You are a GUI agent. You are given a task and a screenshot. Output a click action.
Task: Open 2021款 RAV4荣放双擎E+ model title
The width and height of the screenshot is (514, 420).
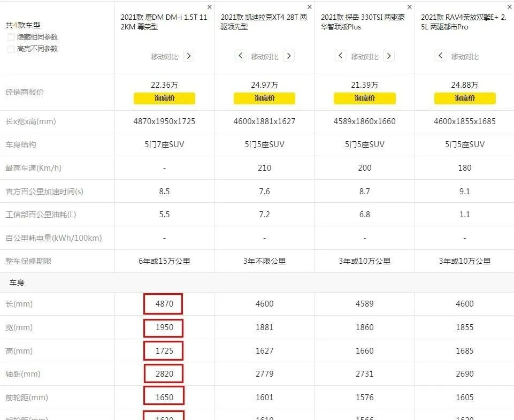click(464, 22)
